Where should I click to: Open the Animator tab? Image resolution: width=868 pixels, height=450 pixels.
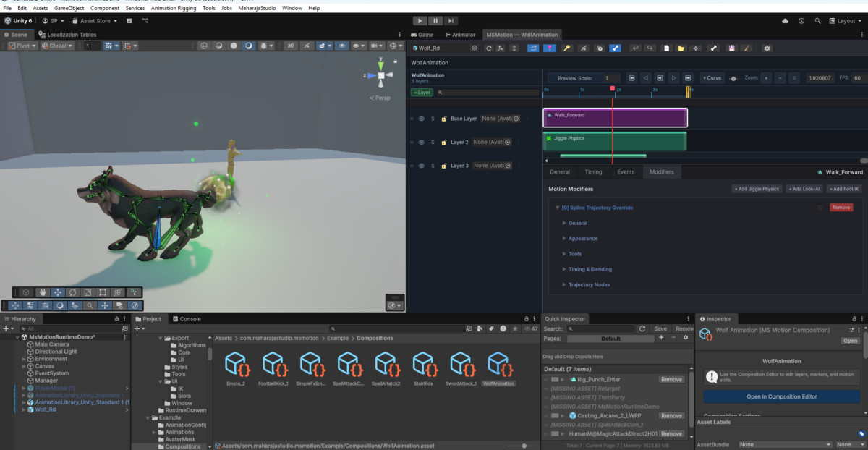pos(461,35)
